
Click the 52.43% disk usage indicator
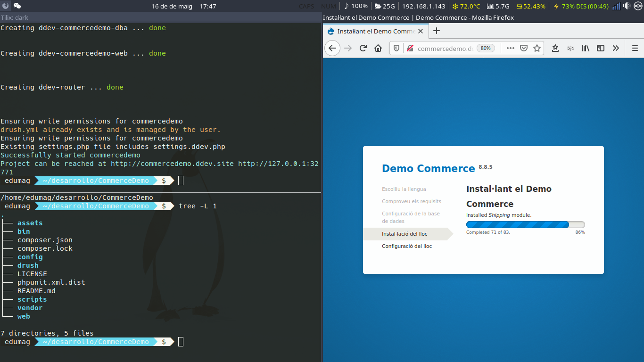[x=531, y=6]
